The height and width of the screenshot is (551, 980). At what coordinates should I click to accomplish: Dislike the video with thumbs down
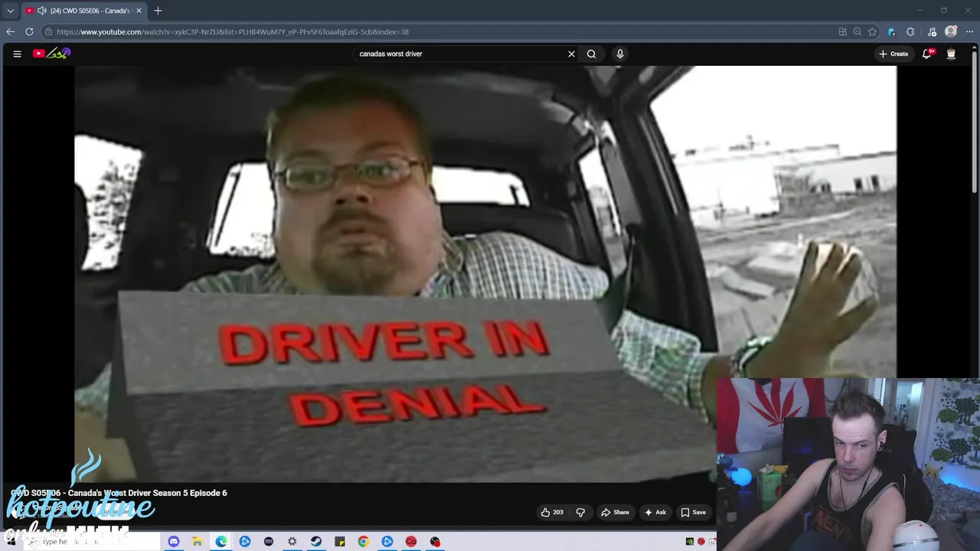click(x=580, y=512)
